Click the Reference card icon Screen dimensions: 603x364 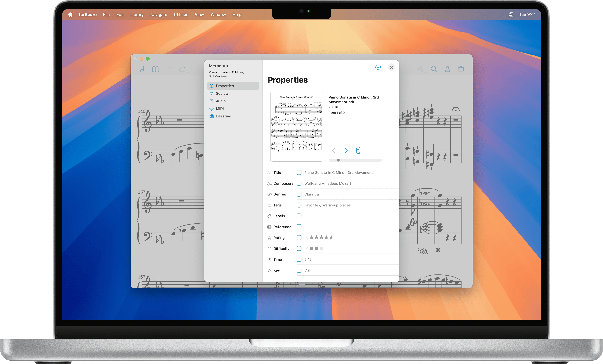[x=269, y=227]
